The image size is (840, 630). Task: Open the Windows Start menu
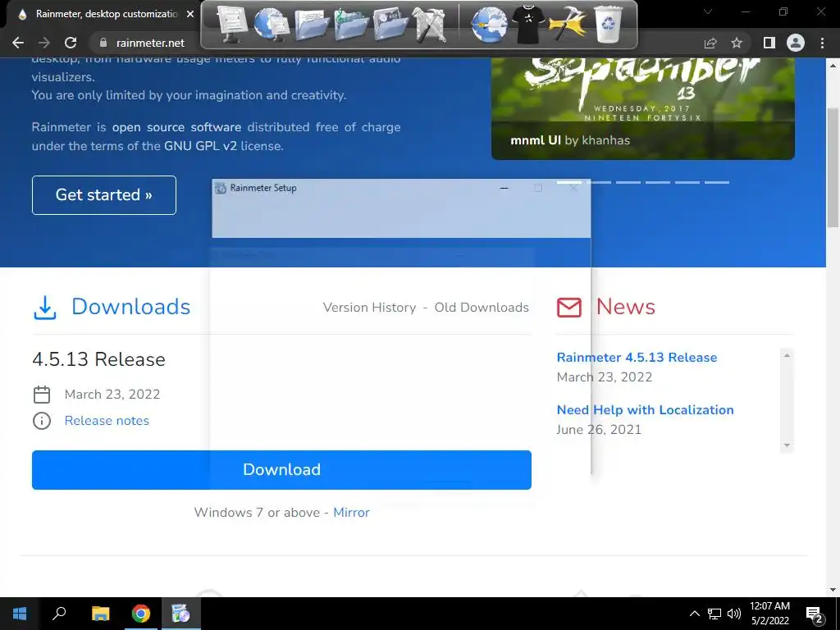tap(20, 614)
